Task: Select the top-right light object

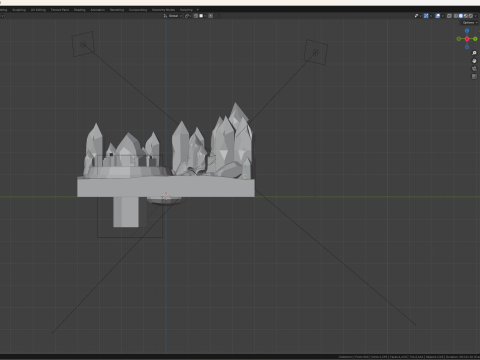Action: (x=316, y=52)
